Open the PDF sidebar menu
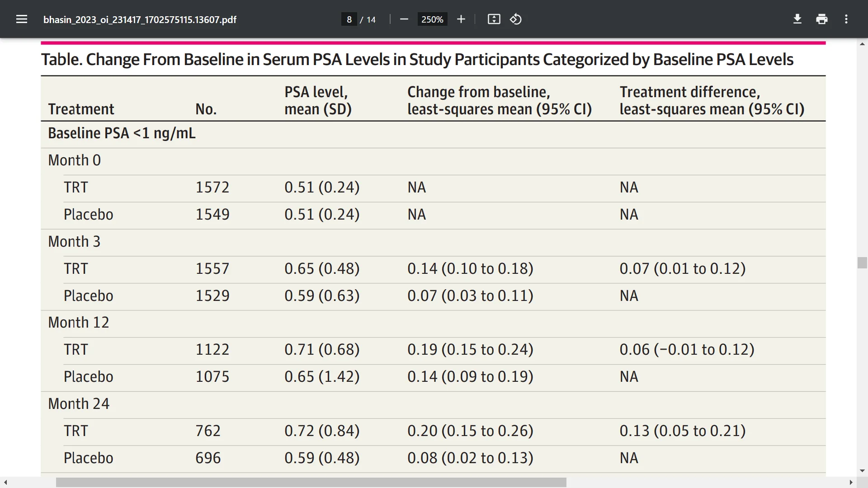The width and height of the screenshot is (868, 488). [22, 19]
